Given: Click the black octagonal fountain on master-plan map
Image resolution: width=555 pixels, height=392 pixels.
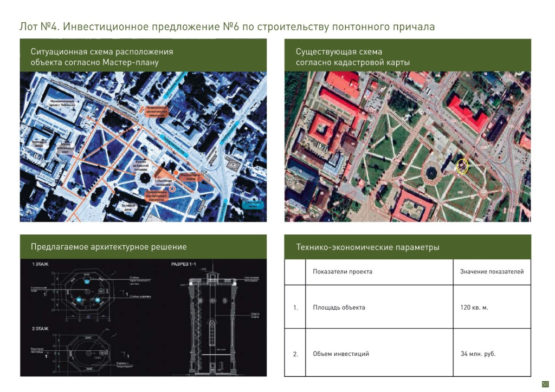Looking at the screenshot, I should pos(144,178).
